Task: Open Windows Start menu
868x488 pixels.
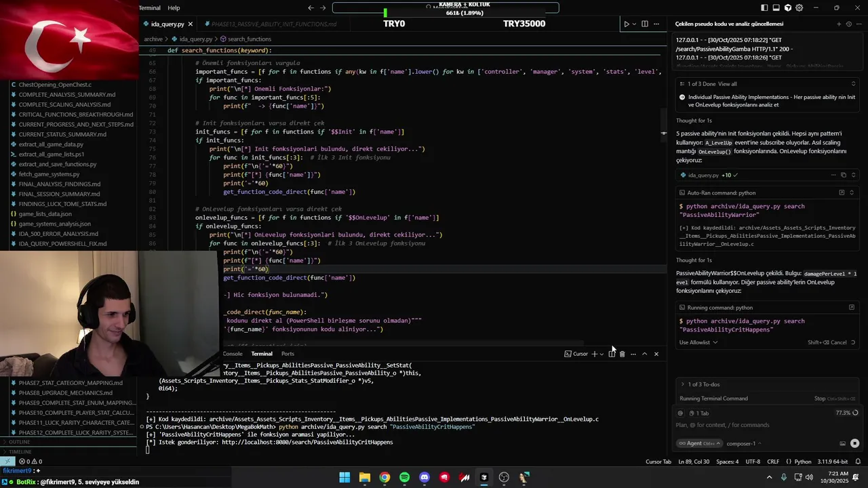Action: 344,477
